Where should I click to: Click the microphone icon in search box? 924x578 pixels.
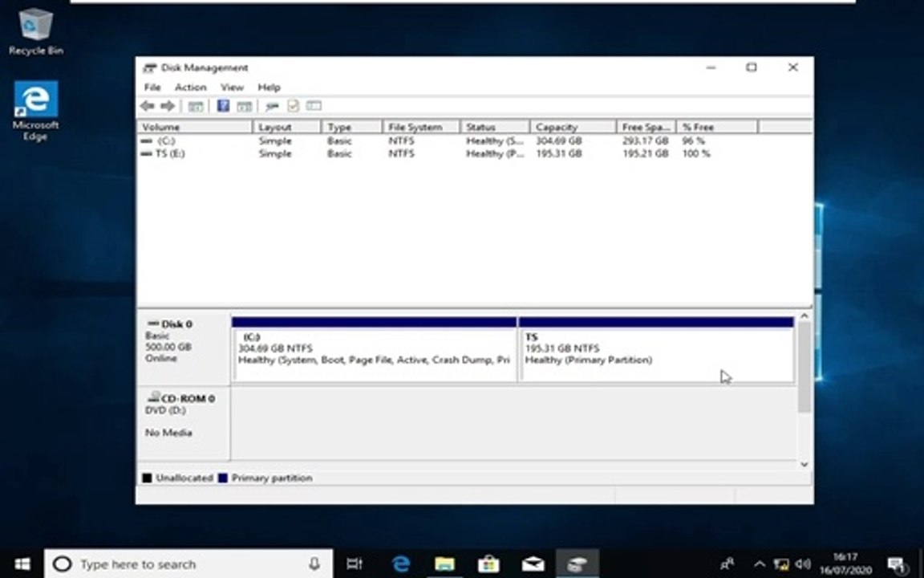click(x=314, y=564)
